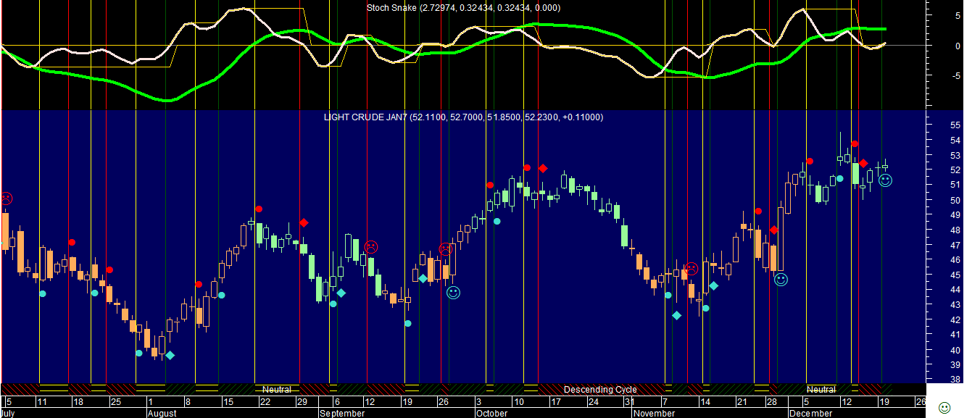The image size is (980, 418).
Task: Click the -5 value on the Stoch Snake scale
Action: click(x=937, y=75)
